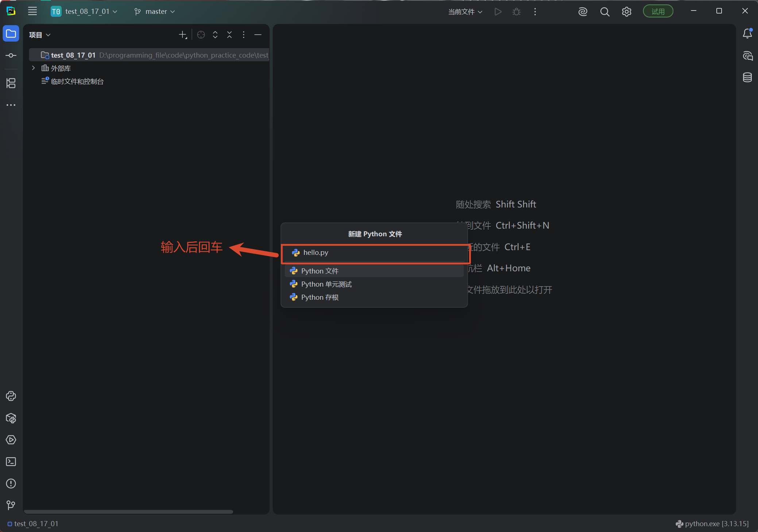Minimize the PyCharm window
Image resolution: width=758 pixels, height=532 pixels.
[x=693, y=11]
